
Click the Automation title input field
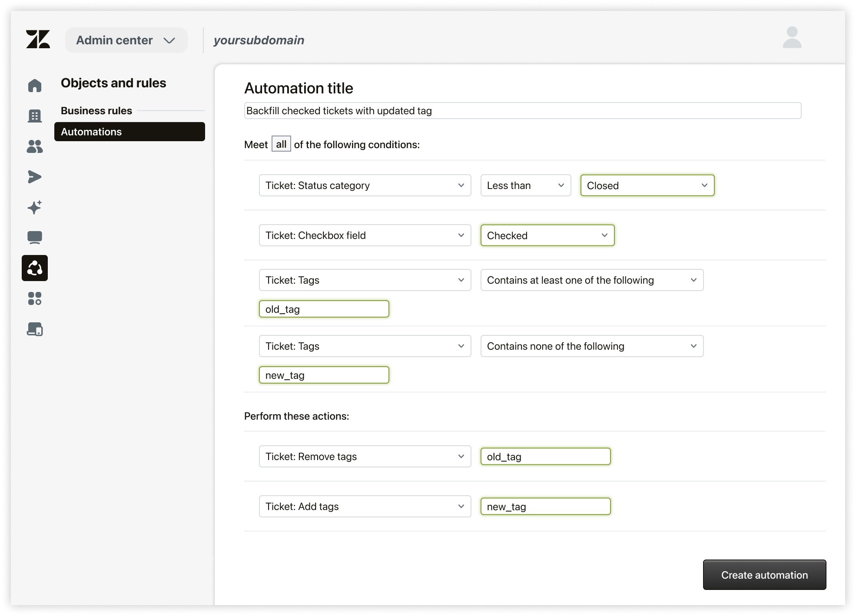coord(523,111)
